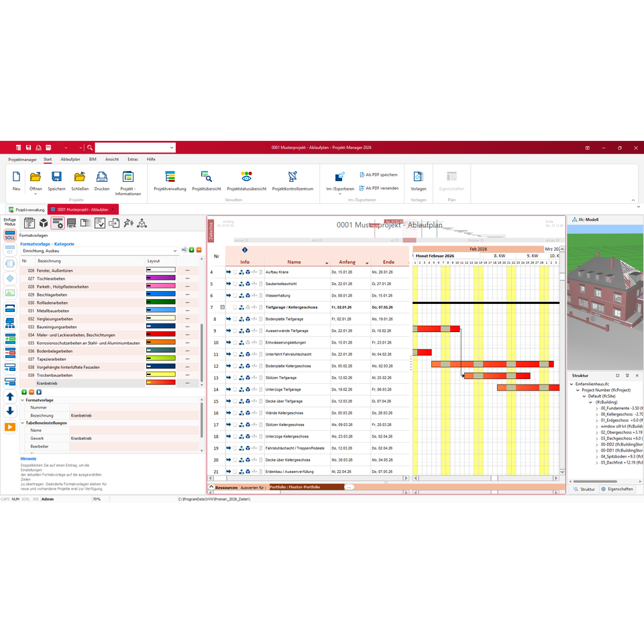Screen dimensions: 644x644
Task: Click the highlighted format templates settings icon
Action: [x=58, y=223]
